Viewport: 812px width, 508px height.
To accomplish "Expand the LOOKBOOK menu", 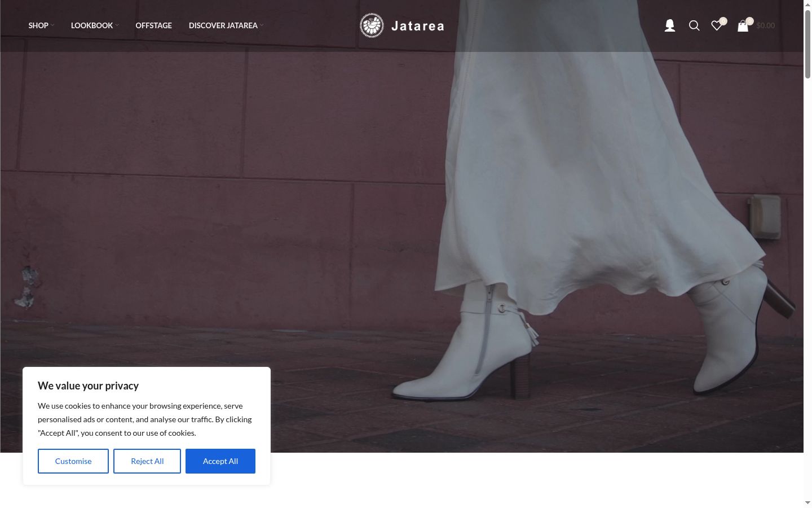I will (95, 25).
